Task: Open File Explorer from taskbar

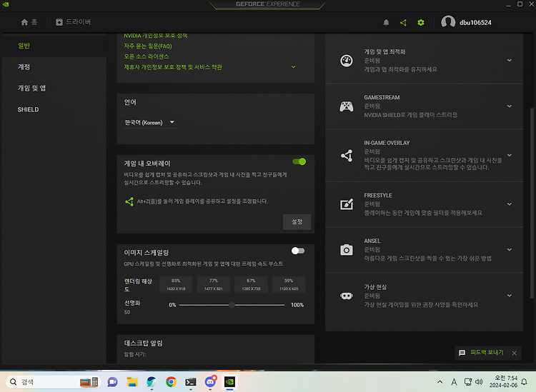Action: pyautogui.click(x=132, y=382)
